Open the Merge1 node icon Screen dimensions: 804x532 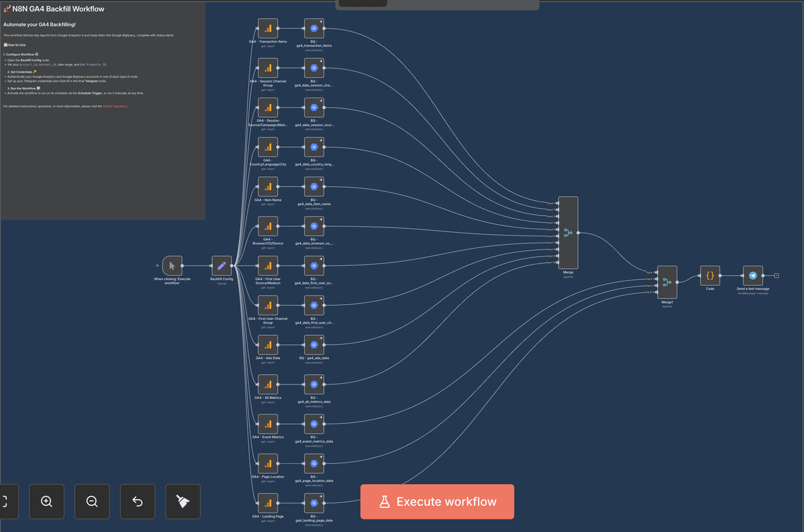tap(666, 283)
